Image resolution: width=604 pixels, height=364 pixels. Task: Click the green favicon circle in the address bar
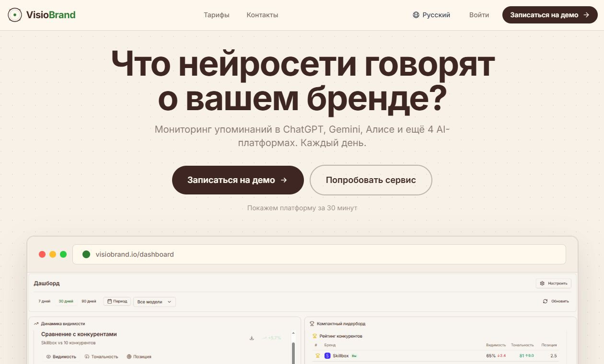pyautogui.click(x=86, y=254)
